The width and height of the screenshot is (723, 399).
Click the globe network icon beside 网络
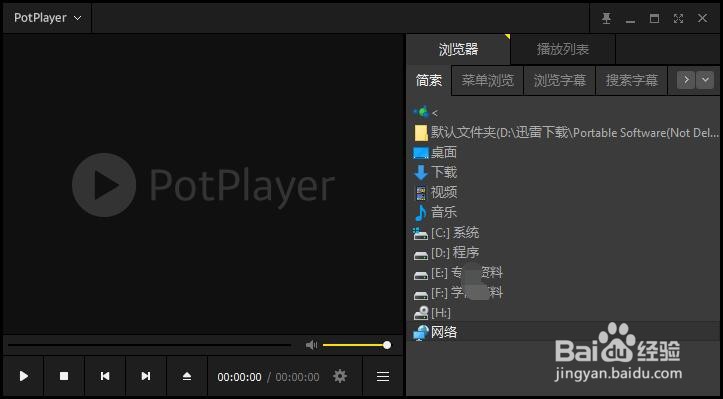421,333
